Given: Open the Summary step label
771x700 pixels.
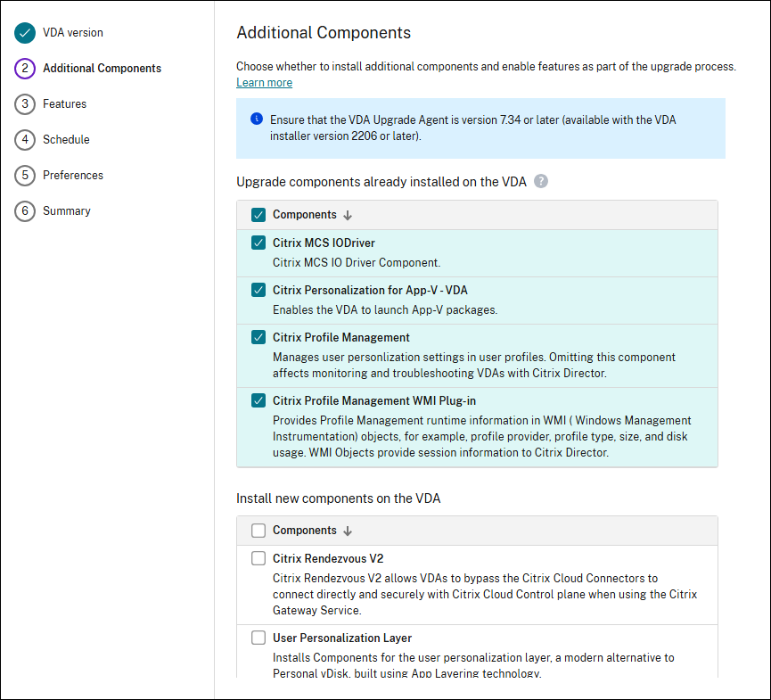Looking at the screenshot, I should (x=67, y=211).
